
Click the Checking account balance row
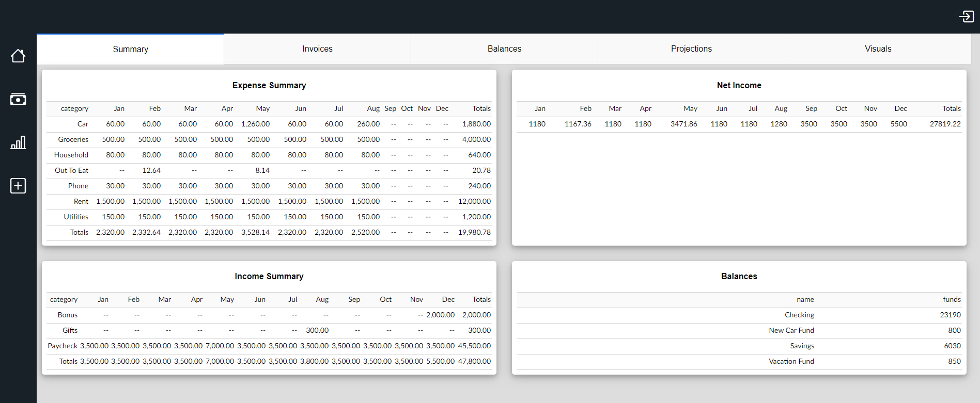tap(799, 315)
